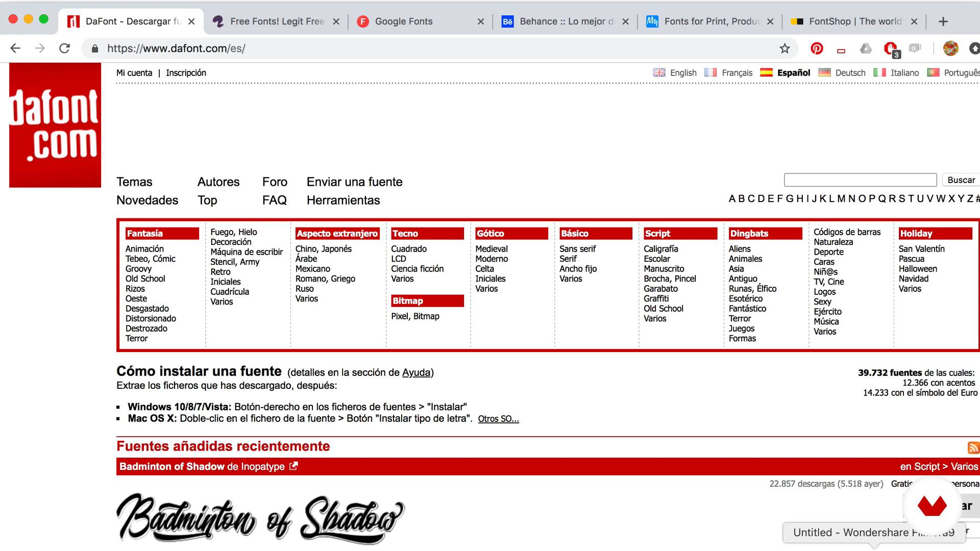Open a new browser tab

click(943, 21)
